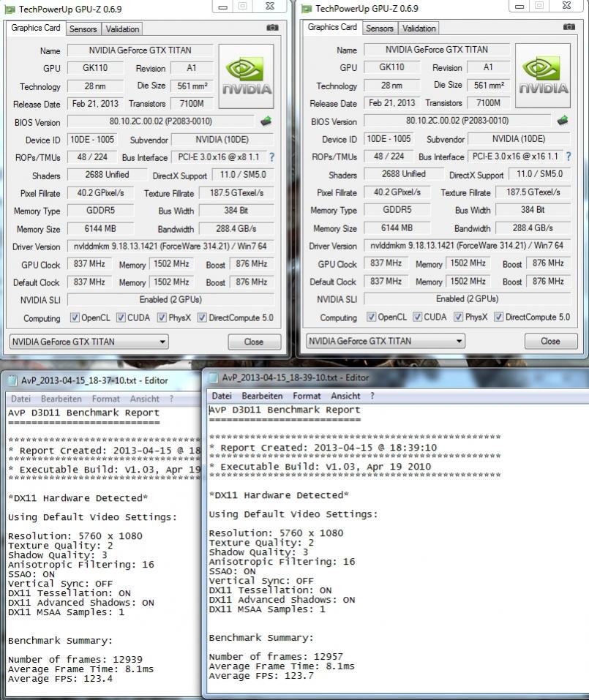589x700 pixels.
Task: Click 'Average FPS: 123.4' line in editor
Action: (60, 679)
